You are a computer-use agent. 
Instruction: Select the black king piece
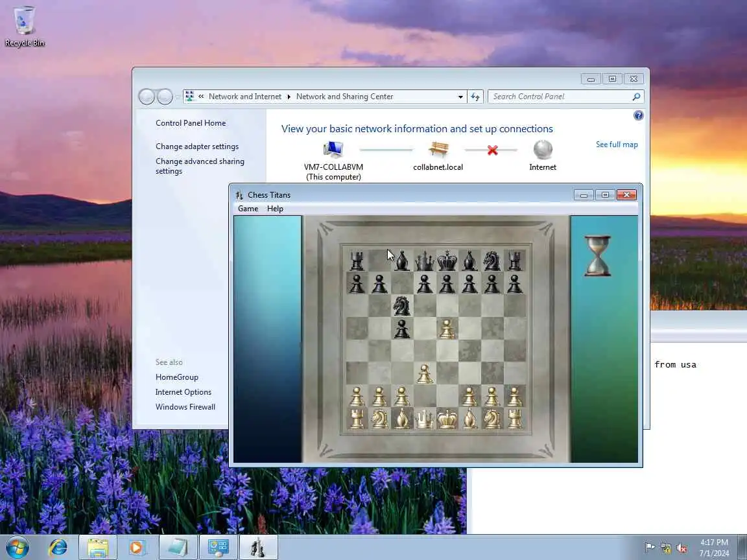coord(447,260)
